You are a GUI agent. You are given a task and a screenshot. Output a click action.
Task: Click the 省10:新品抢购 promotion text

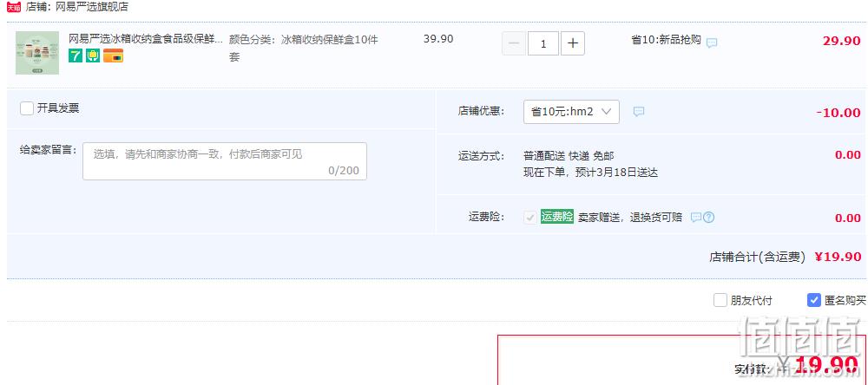tap(666, 40)
